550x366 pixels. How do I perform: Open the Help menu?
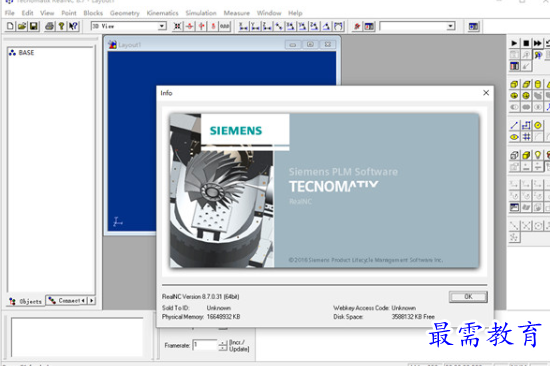tap(295, 13)
